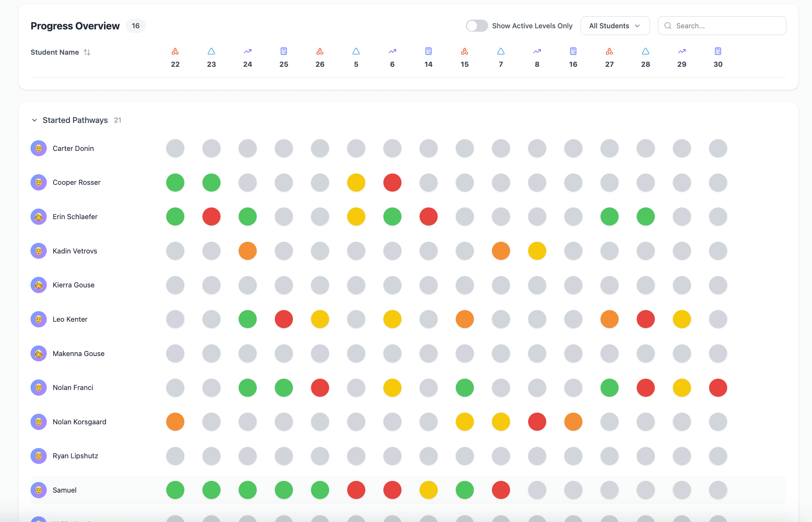Open the All Students dropdown
Image resolution: width=812 pixels, height=522 pixels.
tap(615, 26)
